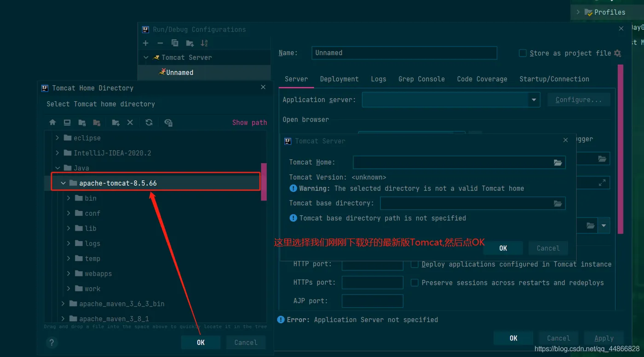Image resolution: width=644 pixels, height=357 pixels.
Task: Toggle show hidden files and directories icon
Action: 168,122
